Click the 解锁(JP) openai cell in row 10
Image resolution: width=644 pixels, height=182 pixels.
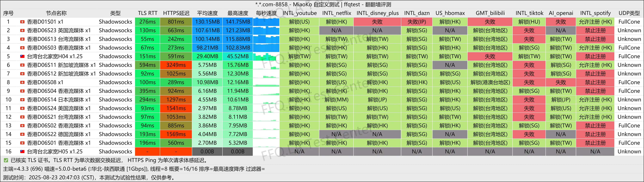(x=561, y=100)
